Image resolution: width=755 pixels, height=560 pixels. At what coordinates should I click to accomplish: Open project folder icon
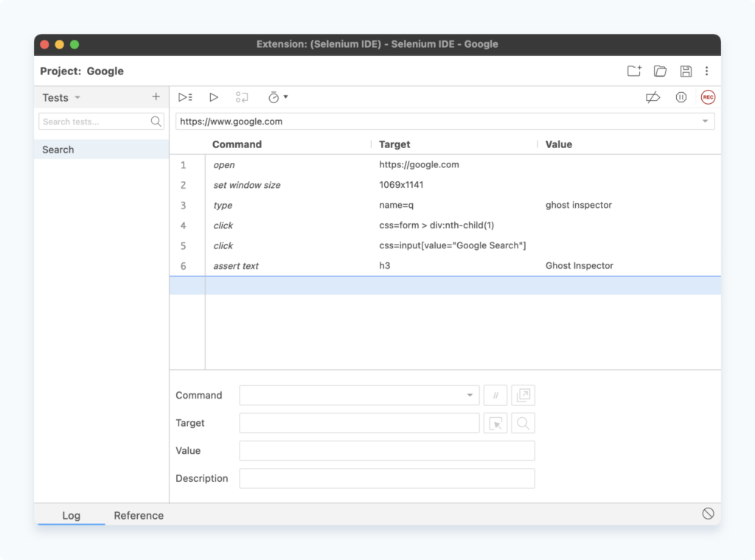(x=660, y=71)
